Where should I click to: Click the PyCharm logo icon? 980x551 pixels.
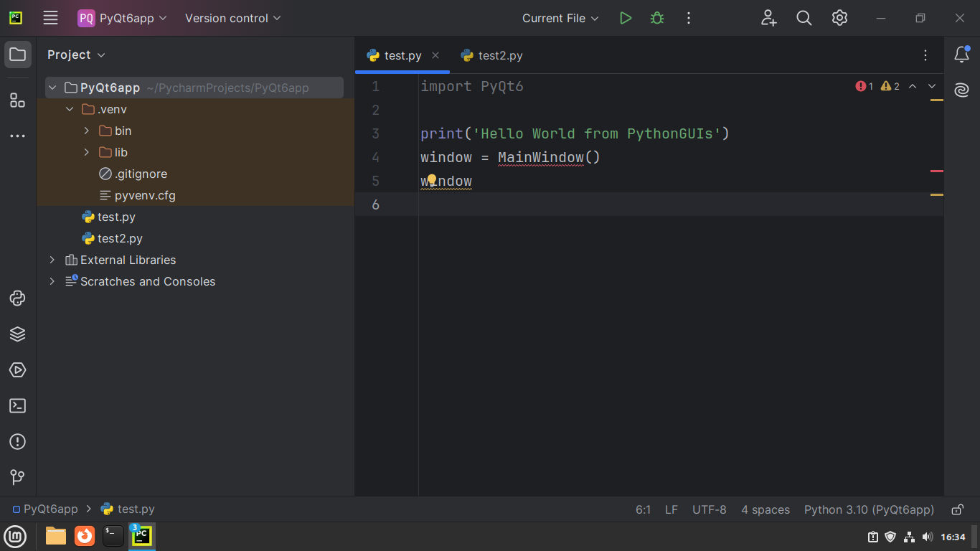15,18
